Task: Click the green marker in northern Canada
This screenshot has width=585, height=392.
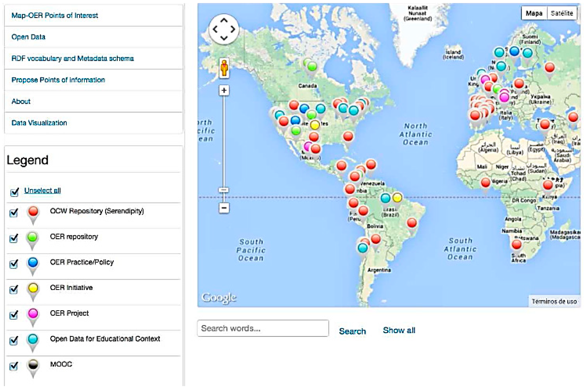Action: [312, 67]
